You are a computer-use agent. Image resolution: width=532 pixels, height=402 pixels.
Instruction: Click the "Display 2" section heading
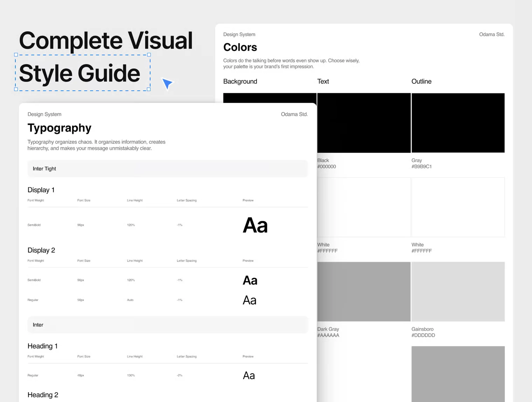(x=41, y=250)
